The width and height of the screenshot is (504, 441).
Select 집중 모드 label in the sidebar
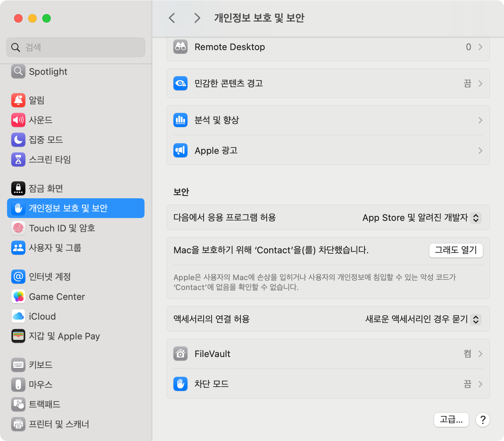coord(46,140)
